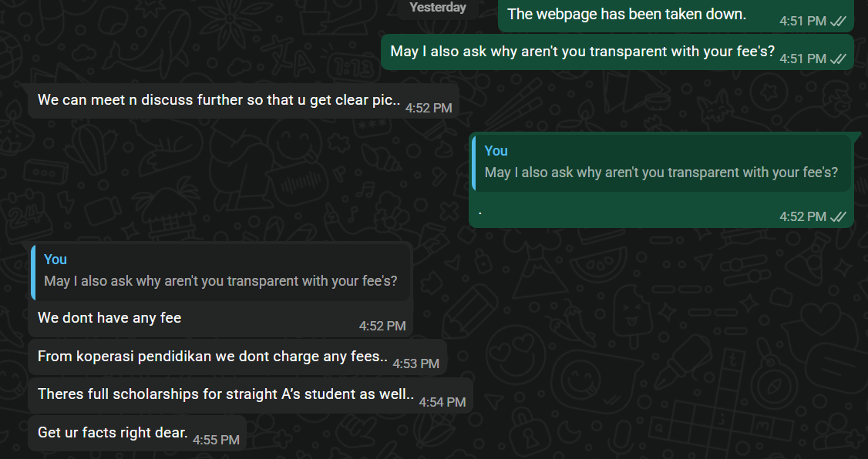Select "The webpage has been taken down." message
This screenshot has height=459, width=868.
[x=627, y=15]
